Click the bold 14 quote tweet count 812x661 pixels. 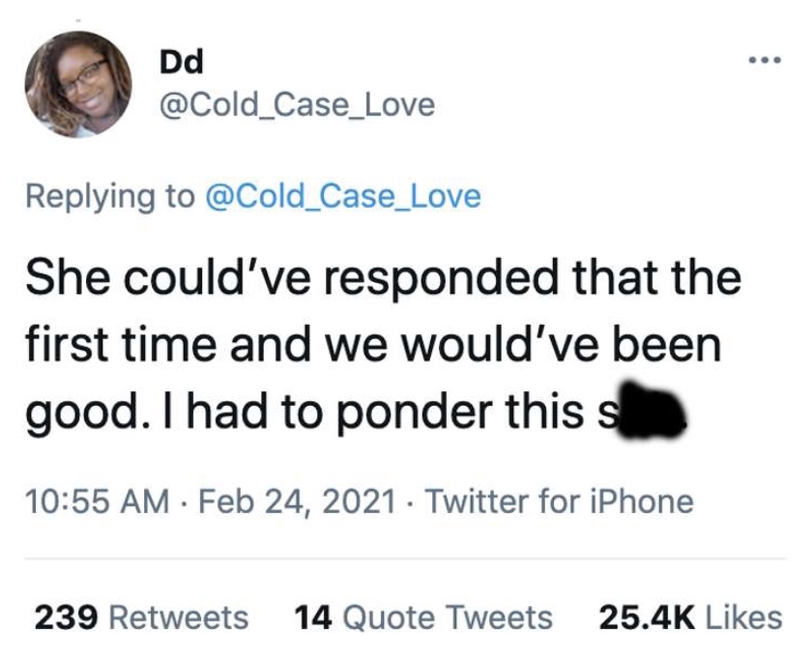tap(313, 618)
